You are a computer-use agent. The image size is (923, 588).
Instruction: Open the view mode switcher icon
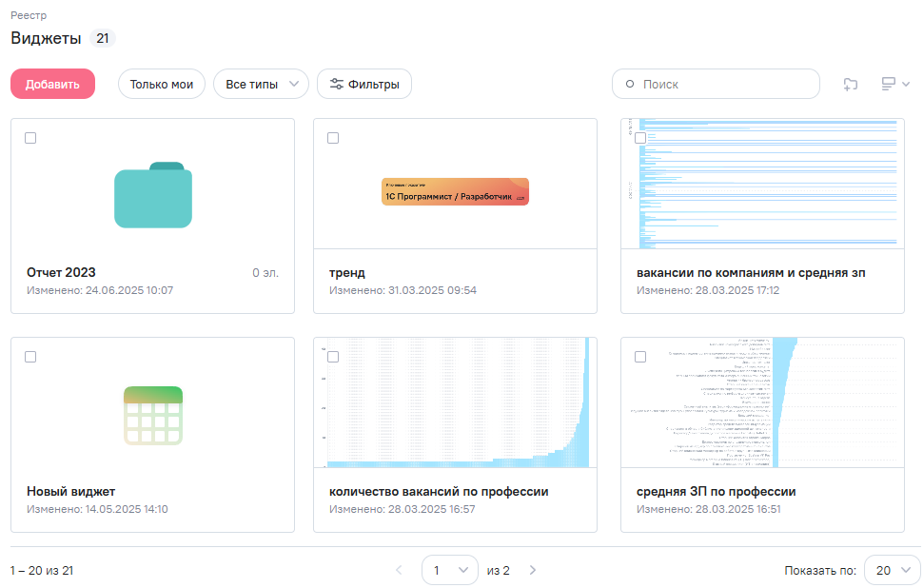point(894,85)
